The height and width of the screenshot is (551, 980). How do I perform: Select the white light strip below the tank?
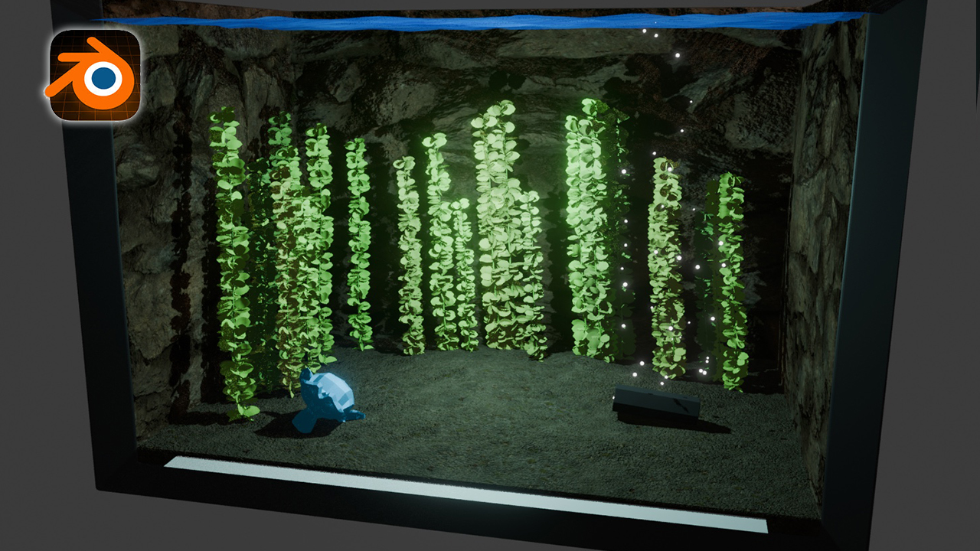pos(459,491)
